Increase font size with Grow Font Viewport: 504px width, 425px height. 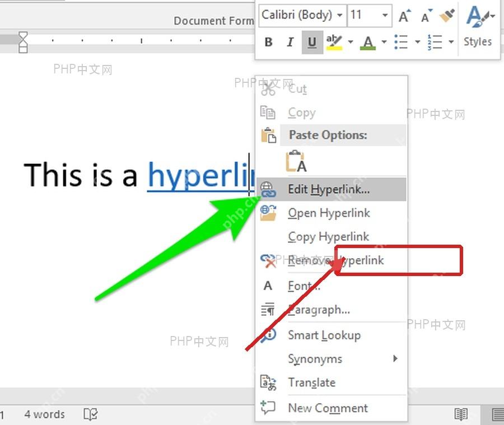(404, 15)
